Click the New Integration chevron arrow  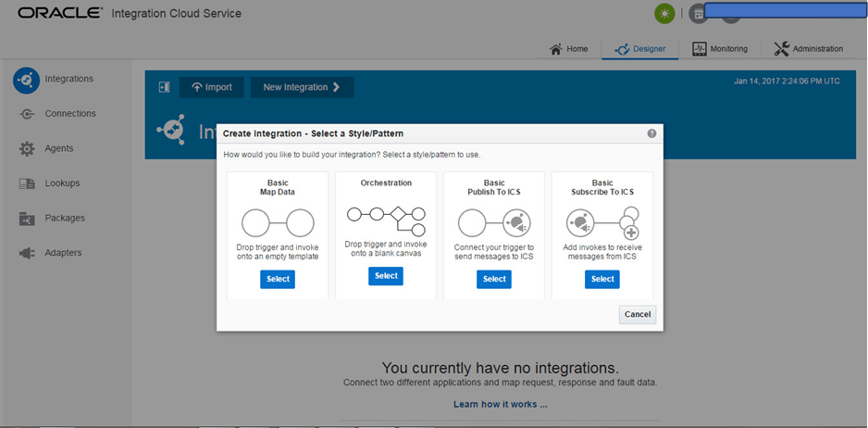tap(337, 87)
